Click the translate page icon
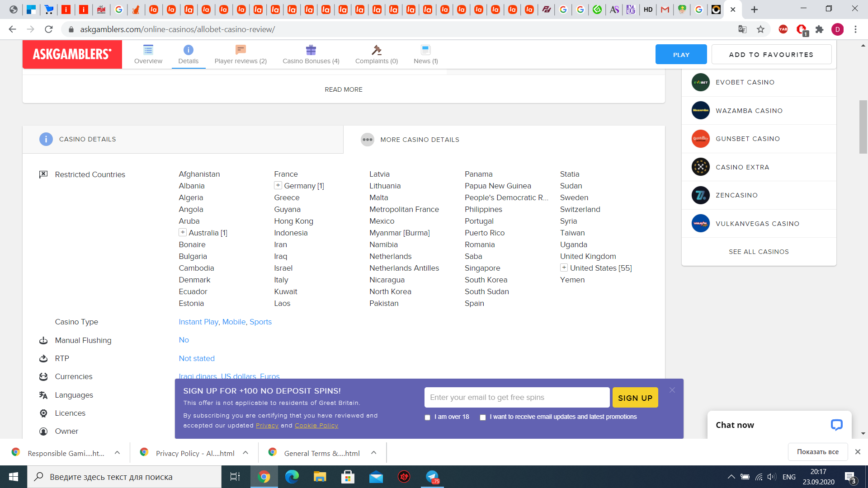 pyautogui.click(x=742, y=29)
